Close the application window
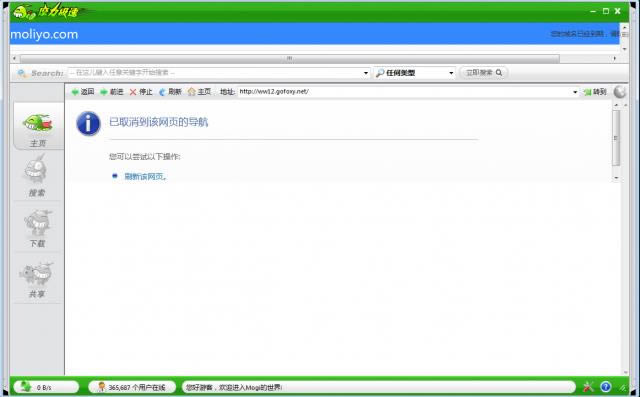Viewport: 640px width, 397px height. pyautogui.click(x=618, y=11)
